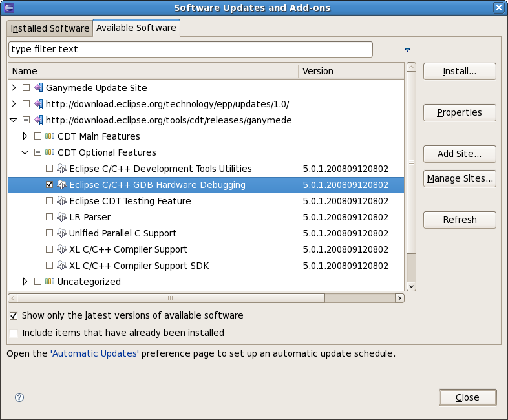
Task: Click the Install... button
Action: tap(460, 71)
